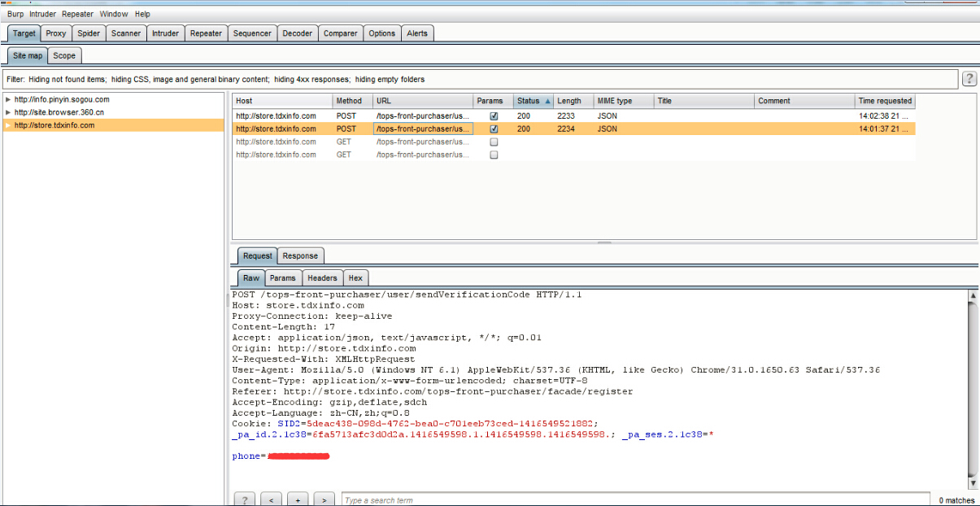Go to previous search match '<' button

pyautogui.click(x=271, y=499)
